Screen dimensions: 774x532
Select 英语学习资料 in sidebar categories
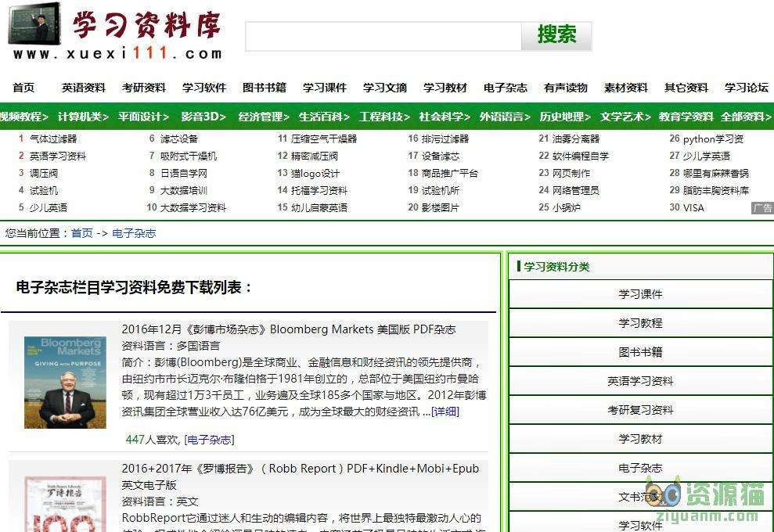(x=640, y=381)
